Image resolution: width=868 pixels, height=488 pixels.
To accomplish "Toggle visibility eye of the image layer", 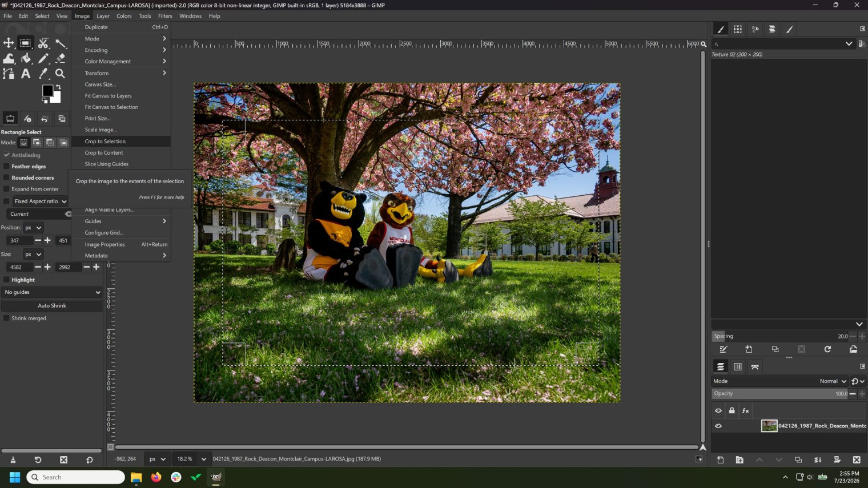I will (x=718, y=426).
